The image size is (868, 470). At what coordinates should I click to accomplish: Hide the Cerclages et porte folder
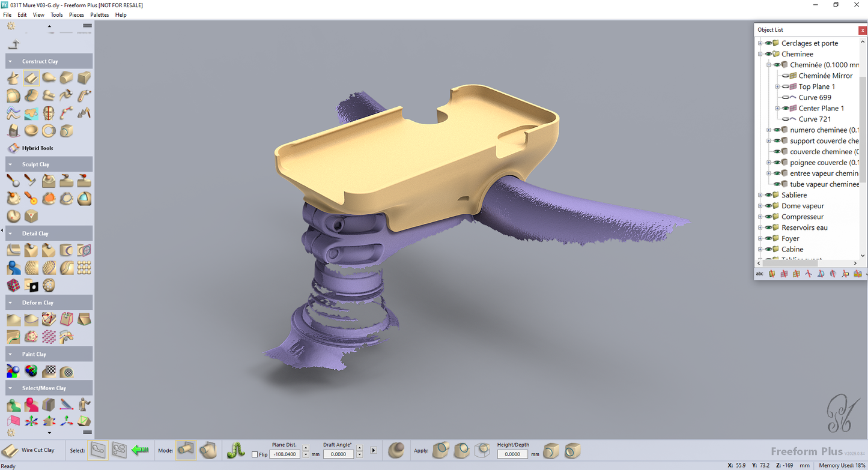(768, 43)
